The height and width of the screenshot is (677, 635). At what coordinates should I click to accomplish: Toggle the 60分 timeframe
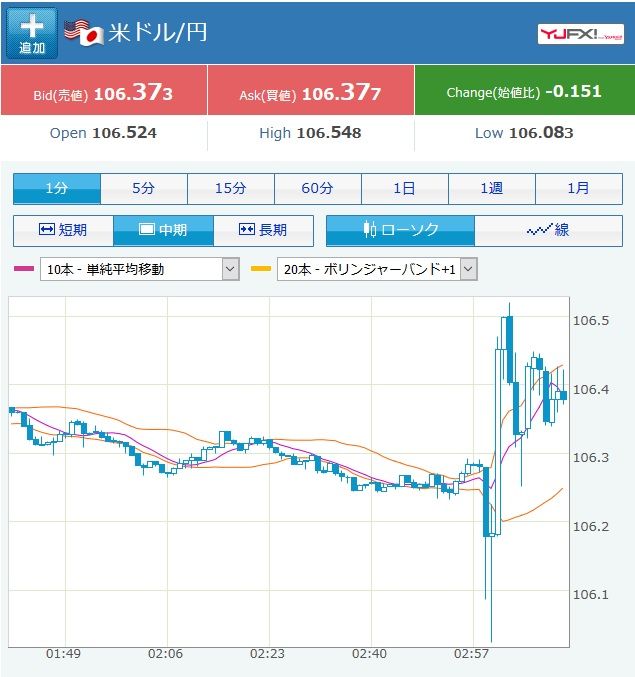pyautogui.click(x=318, y=189)
